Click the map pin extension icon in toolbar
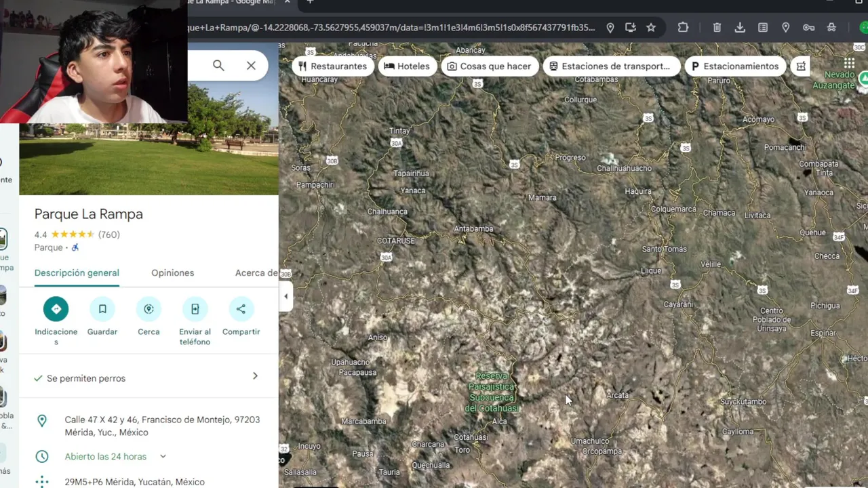Image resolution: width=868 pixels, height=488 pixels. coord(786,28)
